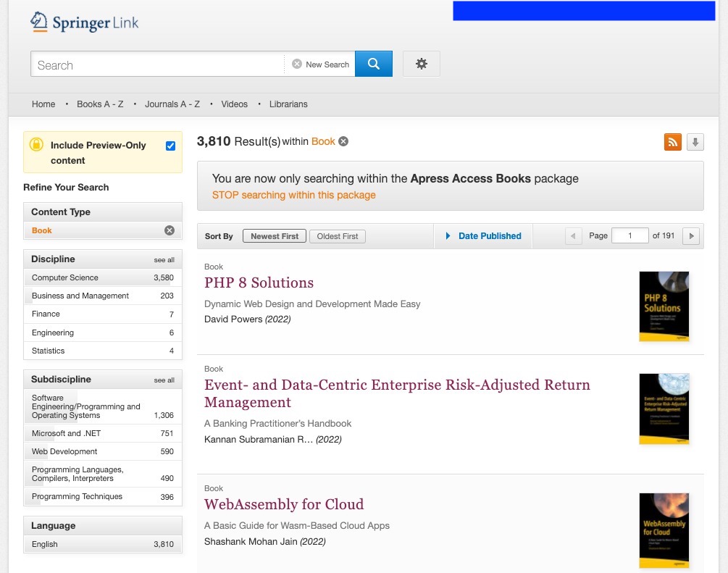Filter by Programming Techniques subdiscipline
Viewport: 728px width, 573px height.
coord(103,496)
